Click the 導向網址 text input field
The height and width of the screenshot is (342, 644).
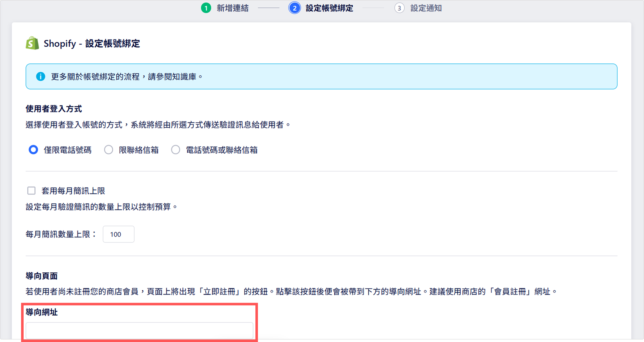pos(139,330)
